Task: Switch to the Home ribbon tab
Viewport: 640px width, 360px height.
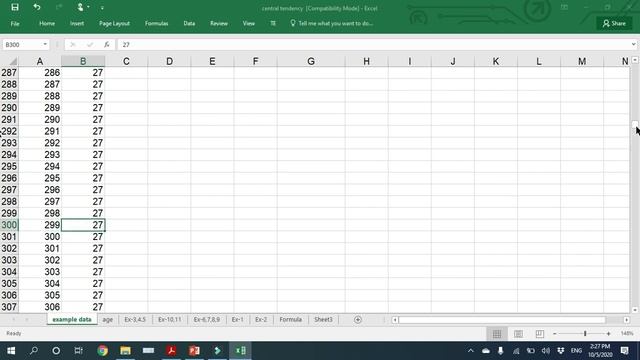Action: (47, 23)
